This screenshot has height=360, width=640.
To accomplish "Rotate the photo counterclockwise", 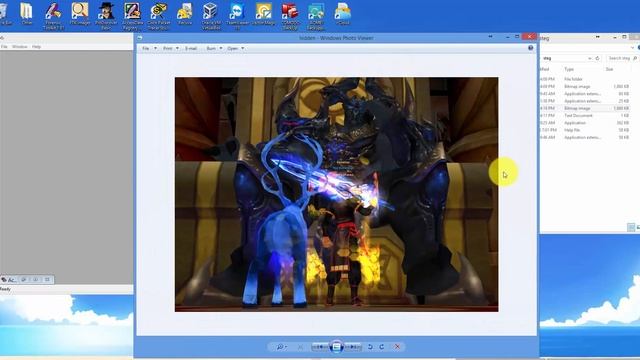I will point(370,347).
